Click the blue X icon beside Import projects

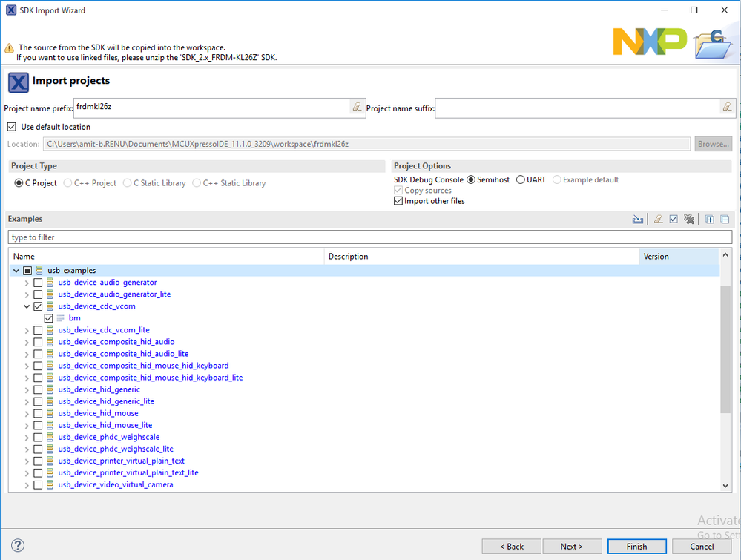(19, 82)
